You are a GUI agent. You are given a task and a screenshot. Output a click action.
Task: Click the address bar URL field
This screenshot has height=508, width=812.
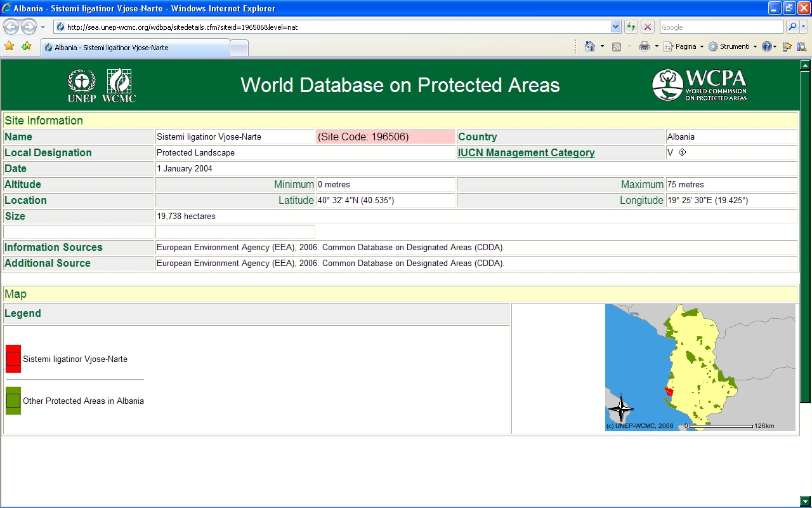(331, 27)
